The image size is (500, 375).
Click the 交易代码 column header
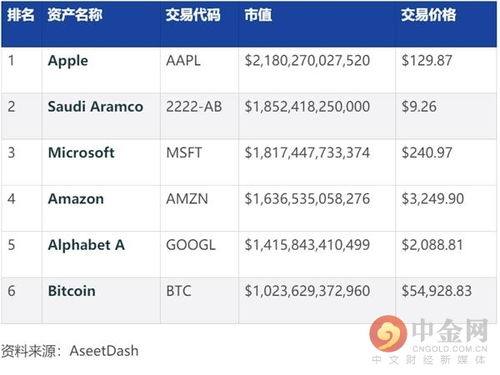click(x=193, y=15)
